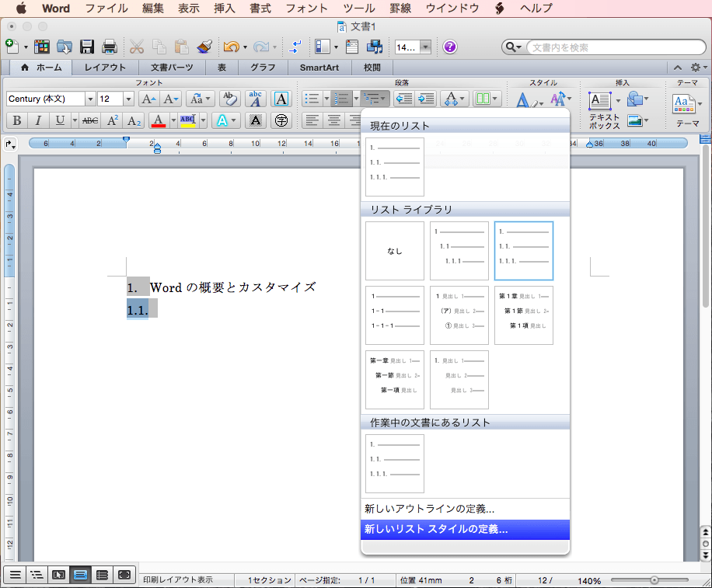The height and width of the screenshot is (588, 712).
Task: Insert a text box
Action: pyautogui.click(x=600, y=100)
